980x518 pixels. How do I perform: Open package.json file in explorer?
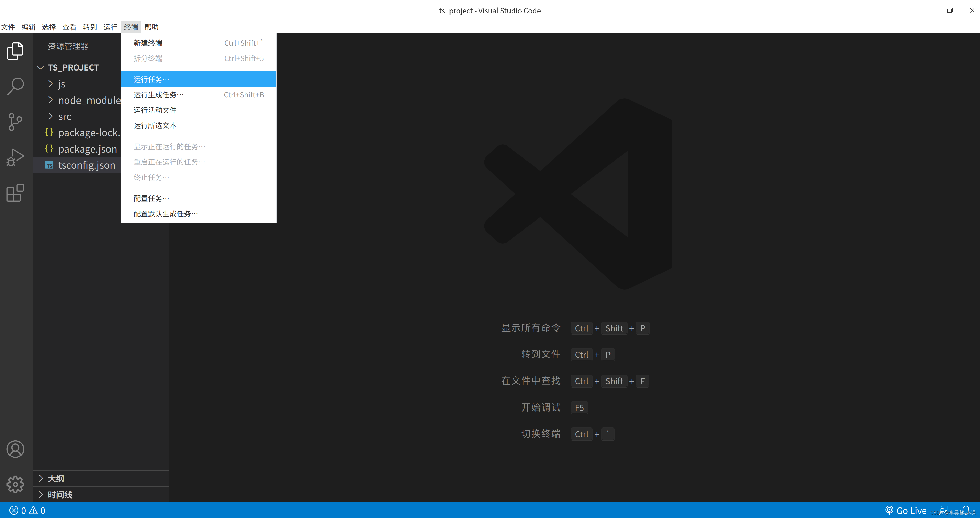click(x=77, y=149)
